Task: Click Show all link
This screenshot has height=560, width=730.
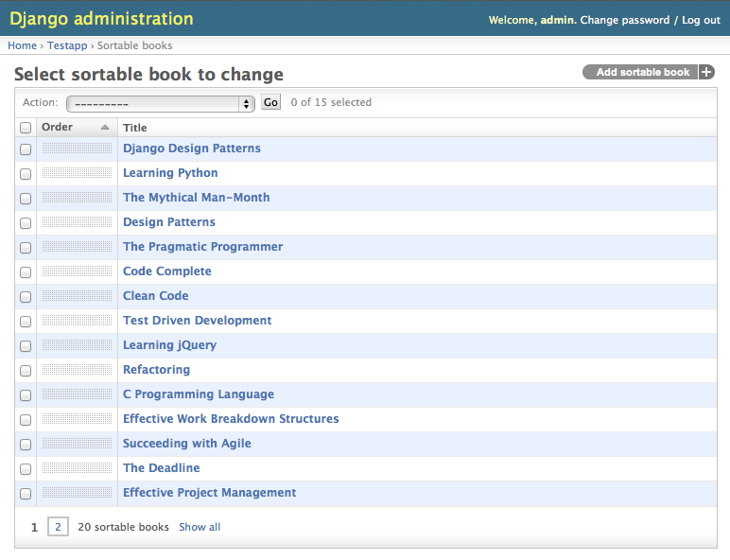Action: [200, 527]
